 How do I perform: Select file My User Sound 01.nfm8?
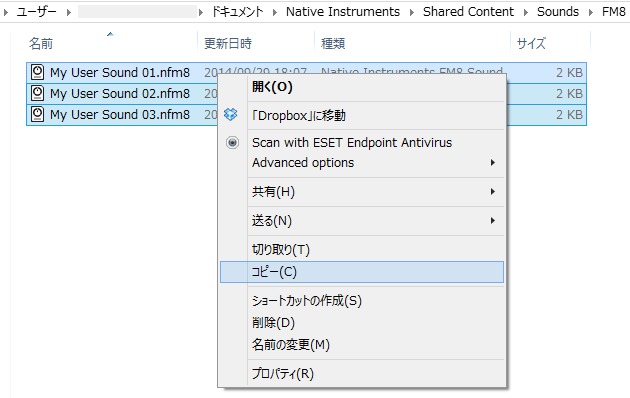click(120, 73)
